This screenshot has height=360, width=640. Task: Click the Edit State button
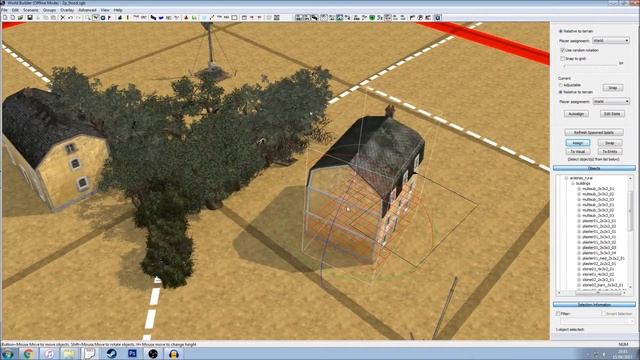[x=612, y=114]
